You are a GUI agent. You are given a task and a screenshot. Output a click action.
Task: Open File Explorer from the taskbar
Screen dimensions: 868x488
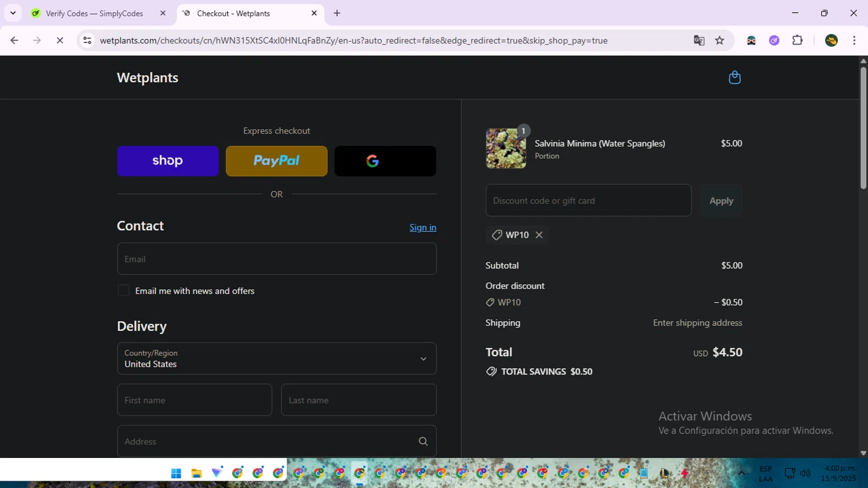pyautogui.click(x=196, y=474)
